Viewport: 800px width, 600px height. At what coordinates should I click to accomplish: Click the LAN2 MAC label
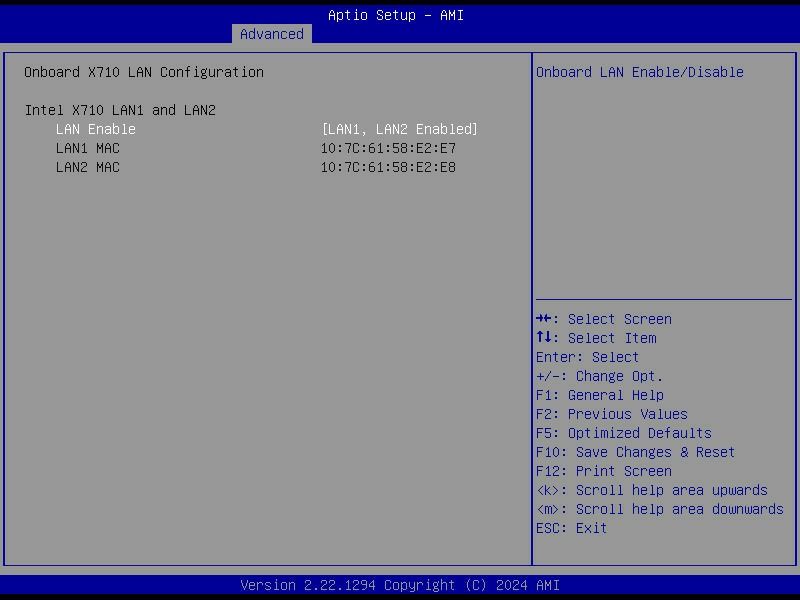(88, 167)
